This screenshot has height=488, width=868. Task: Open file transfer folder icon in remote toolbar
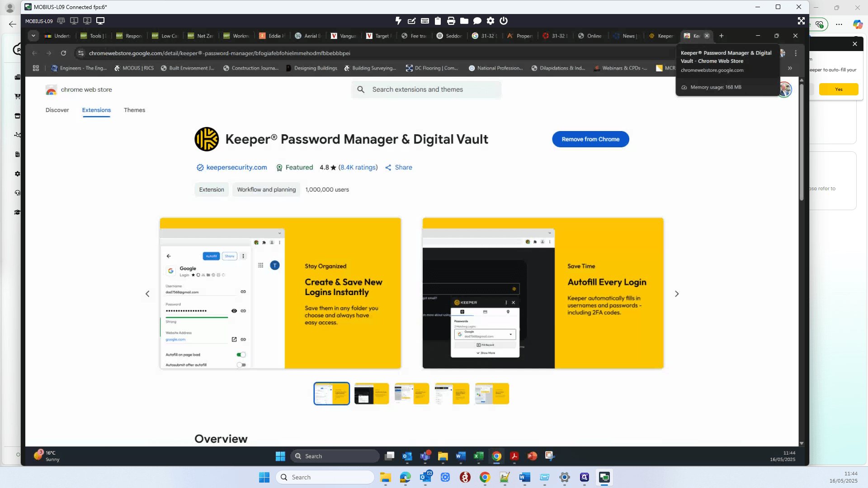[464, 21]
